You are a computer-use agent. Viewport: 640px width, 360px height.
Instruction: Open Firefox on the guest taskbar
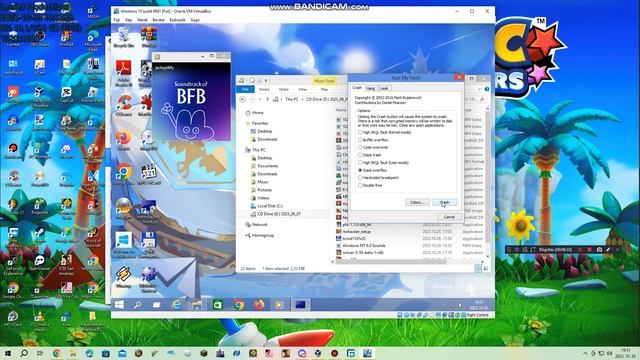tap(259, 304)
